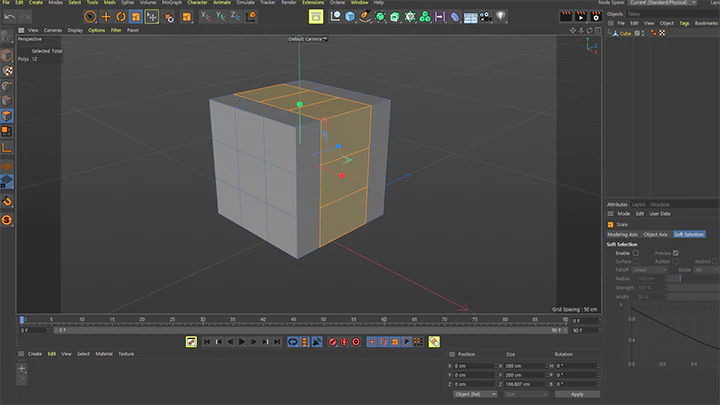Go to the end of animation
Viewport: 720px width, 405px height.
(x=277, y=342)
